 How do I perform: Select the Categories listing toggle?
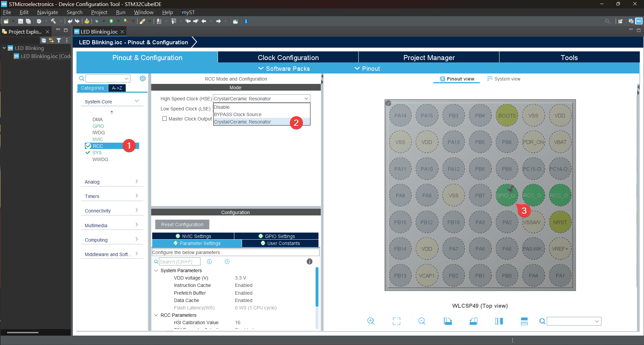point(92,88)
